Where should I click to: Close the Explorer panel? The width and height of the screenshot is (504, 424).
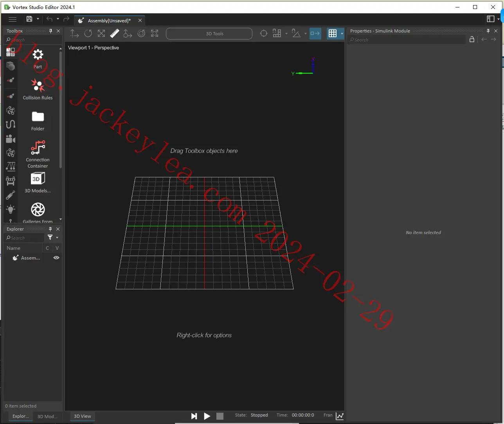tap(58, 229)
